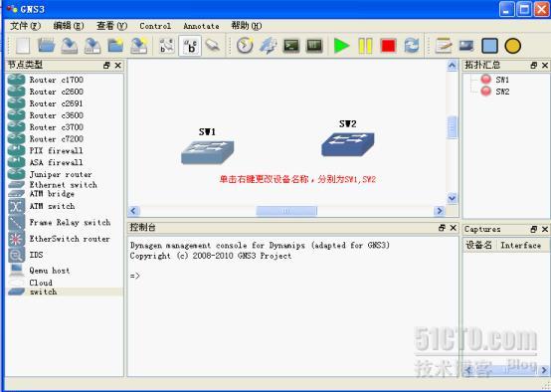Select Ethernet switch node type
Viewport: 551px width, 392px height.
[65, 185]
